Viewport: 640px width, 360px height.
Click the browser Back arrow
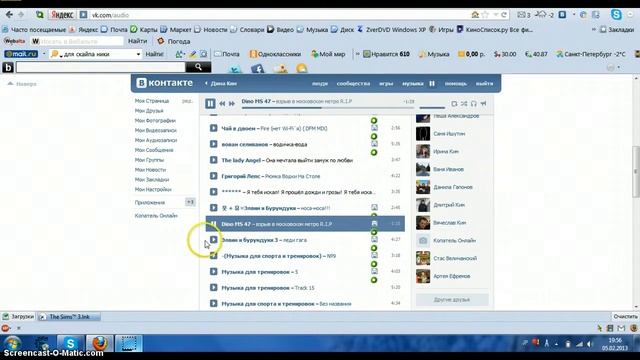(x=9, y=15)
